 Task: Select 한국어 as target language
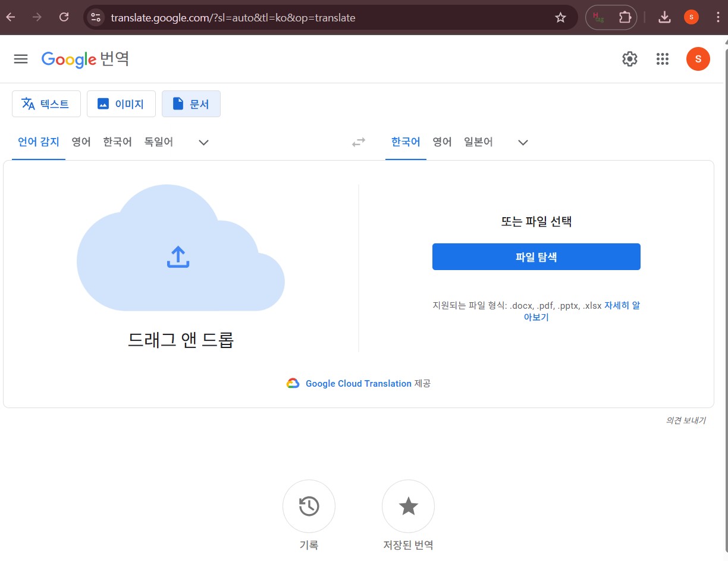[x=406, y=142]
